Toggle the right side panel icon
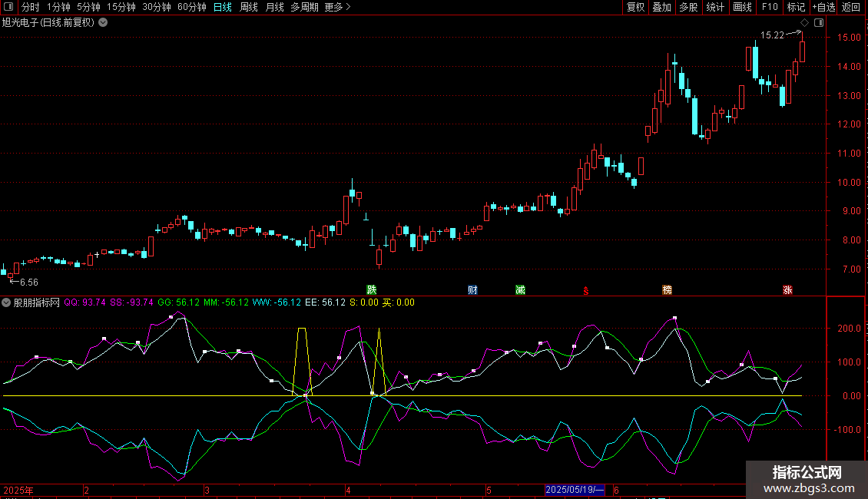This screenshot has width=868, height=499. pyautogui.click(x=819, y=22)
